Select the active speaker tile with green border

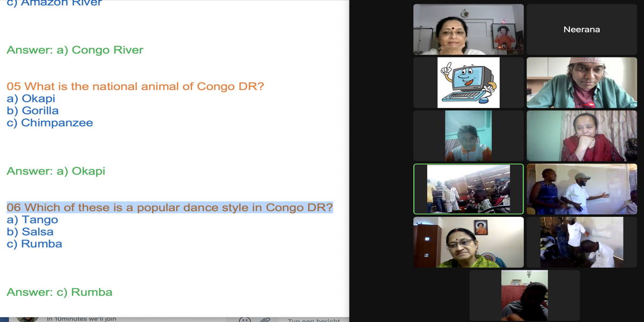469,189
